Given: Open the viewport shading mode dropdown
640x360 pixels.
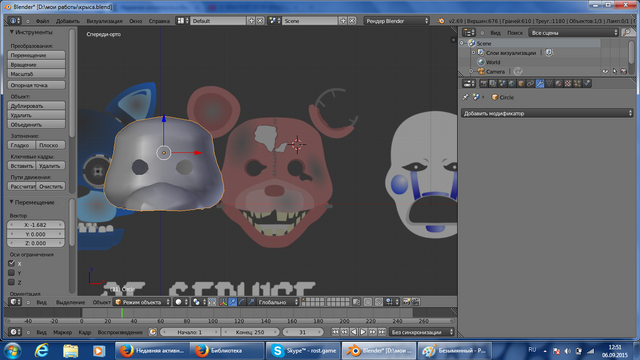Looking at the screenshot, I should [x=181, y=302].
